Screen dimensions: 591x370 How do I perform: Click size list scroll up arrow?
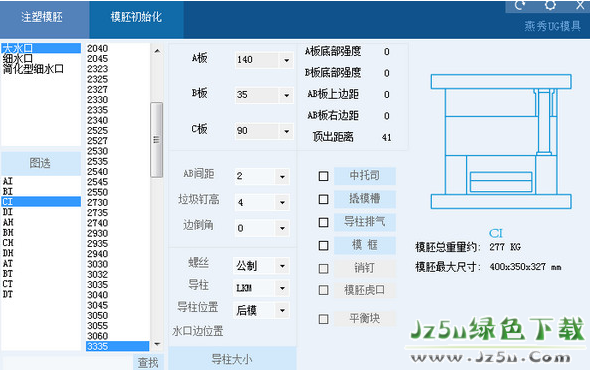[157, 51]
